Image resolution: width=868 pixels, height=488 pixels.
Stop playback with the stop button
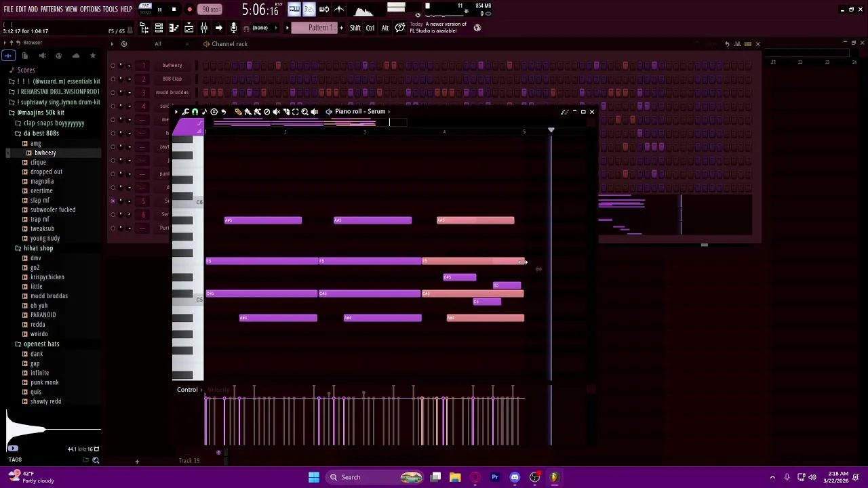click(x=174, y=9)
